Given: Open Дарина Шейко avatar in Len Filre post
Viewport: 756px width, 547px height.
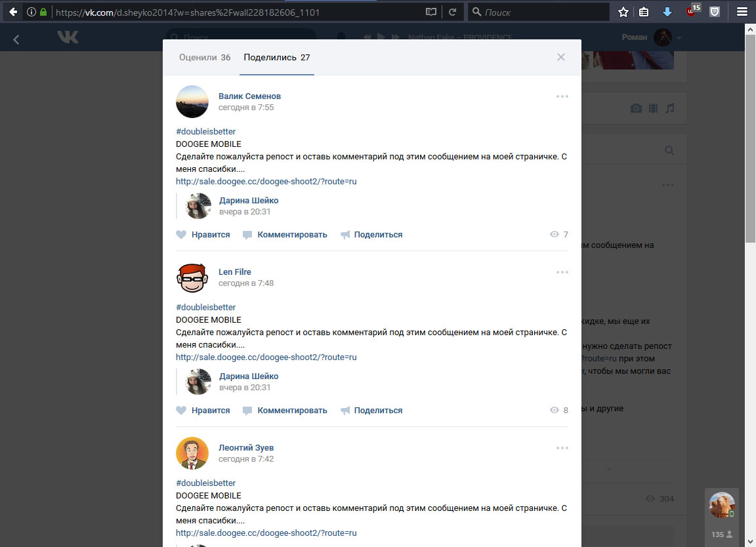Looking at the screenshot, I should click(x=198, y=382).
